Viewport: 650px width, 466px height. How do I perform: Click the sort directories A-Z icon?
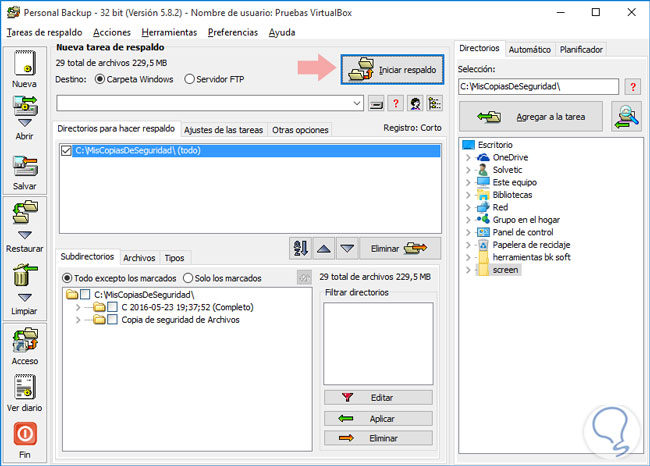tap(301, 248)
